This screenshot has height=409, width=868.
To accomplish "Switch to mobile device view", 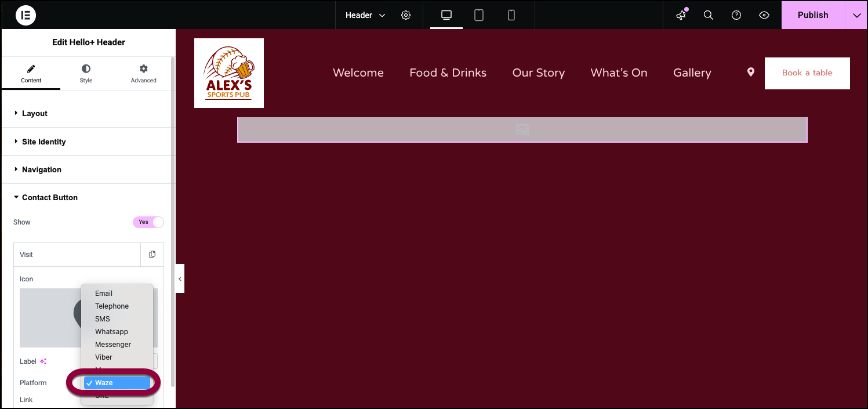I will coord(511,15).
